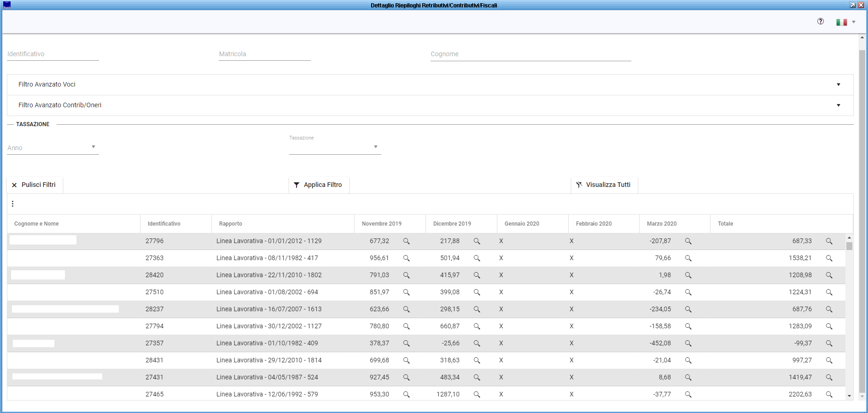Viewport: 868px width, 413px height.
Task: Click the table scrollbar down arrow
Action: 849,396
